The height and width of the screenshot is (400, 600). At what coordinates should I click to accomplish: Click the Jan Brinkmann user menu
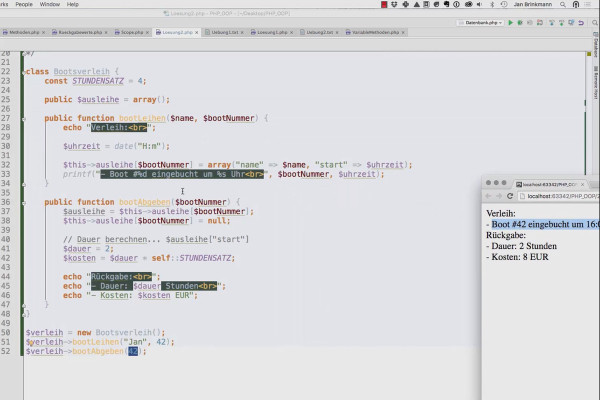coord(533,4)
